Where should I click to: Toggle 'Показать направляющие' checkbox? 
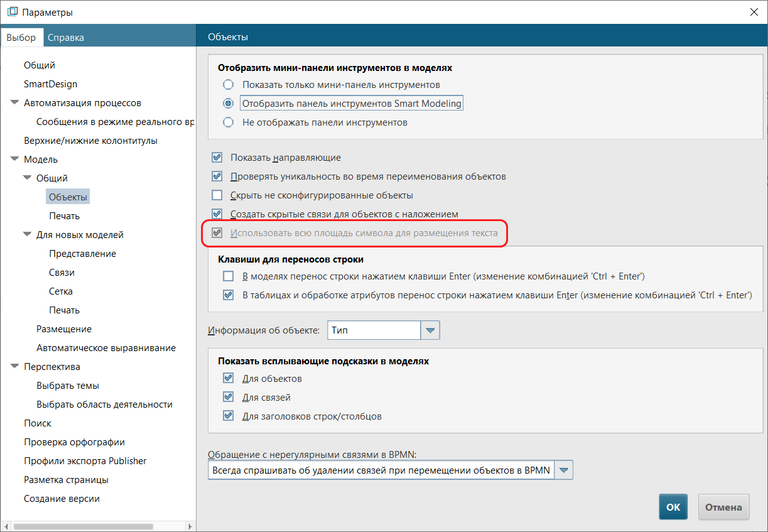[x=217, y=158]
